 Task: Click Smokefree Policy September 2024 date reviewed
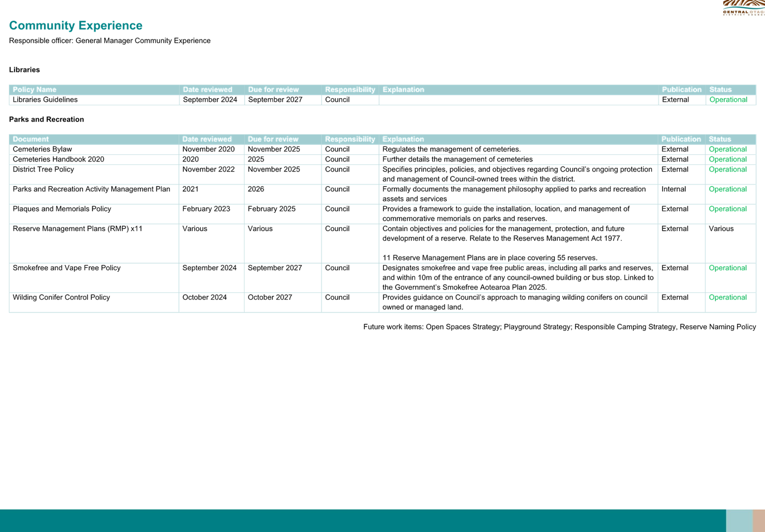pyautogui.click(x=209, y=268)
